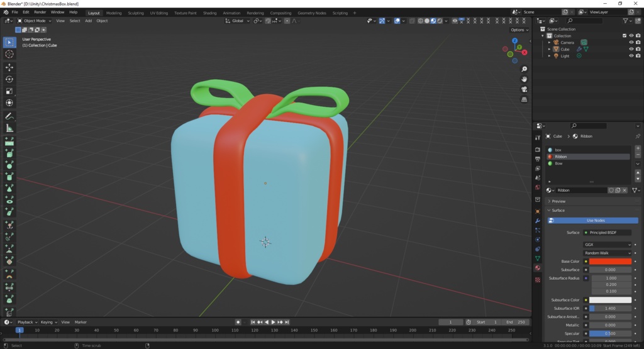This screenshot has height=349, width=644.
Task: Select the Cursor tool
Action: click(9, 54)
